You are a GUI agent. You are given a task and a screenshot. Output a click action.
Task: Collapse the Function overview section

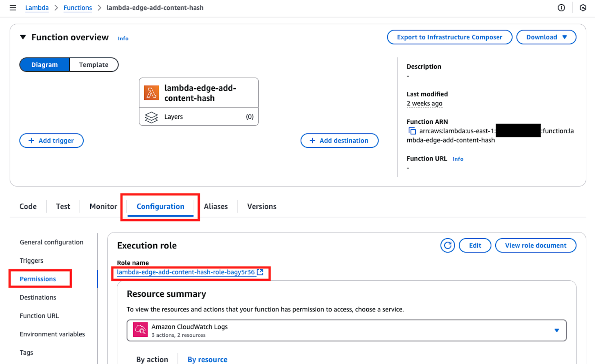tap(23, 37)
